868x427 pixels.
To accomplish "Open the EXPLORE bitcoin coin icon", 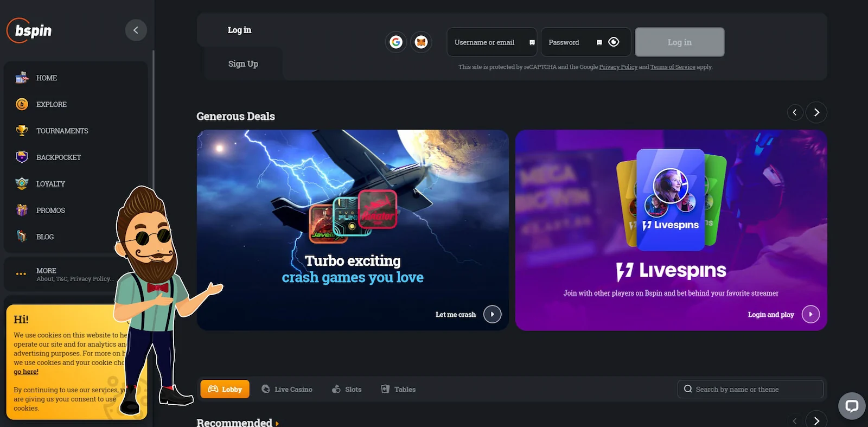I will coord(22,104).
